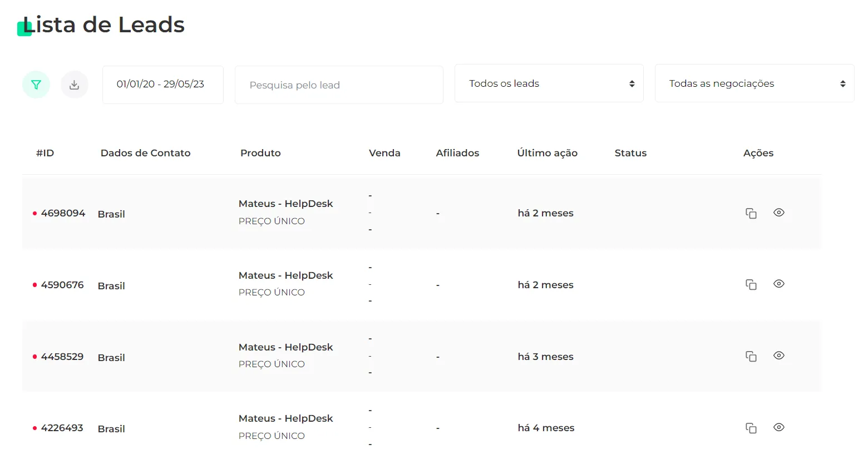View lead 4226493 using eye icon
868x464 pixels.
(779, 427)
